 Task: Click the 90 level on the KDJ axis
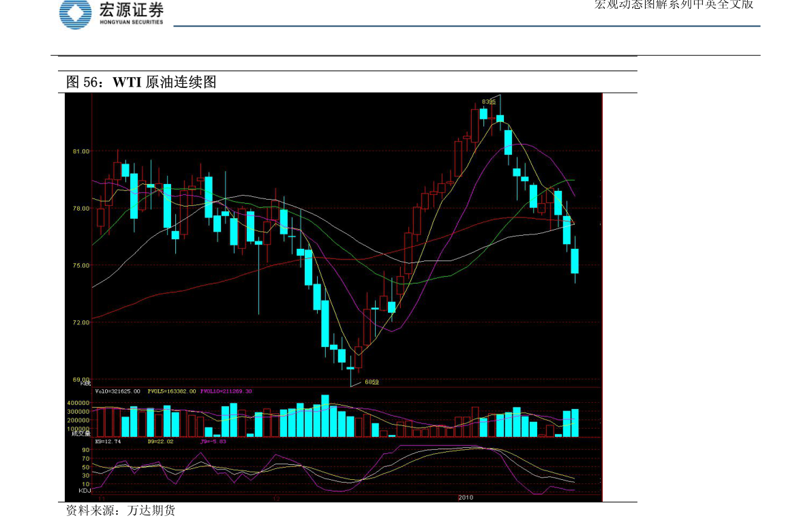(86, 450)
